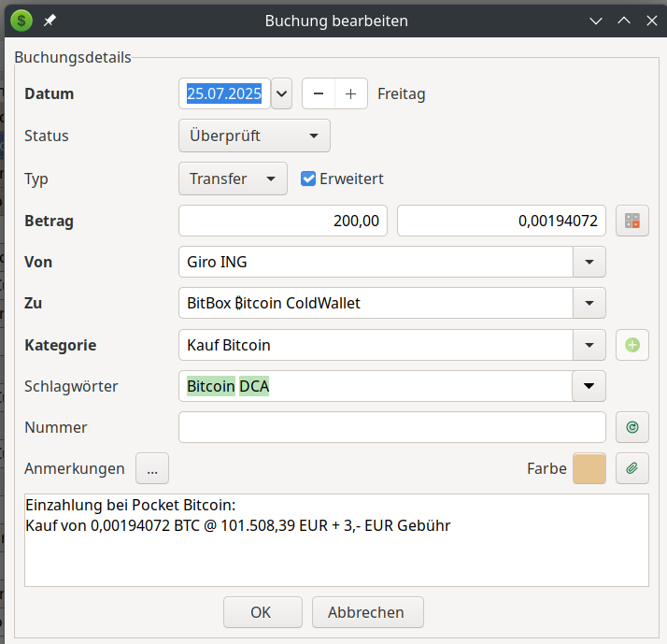The width and height of the screenshot is (667, 644).
Task: Click the green plus add category icon
Action: [x=632, y=345]
